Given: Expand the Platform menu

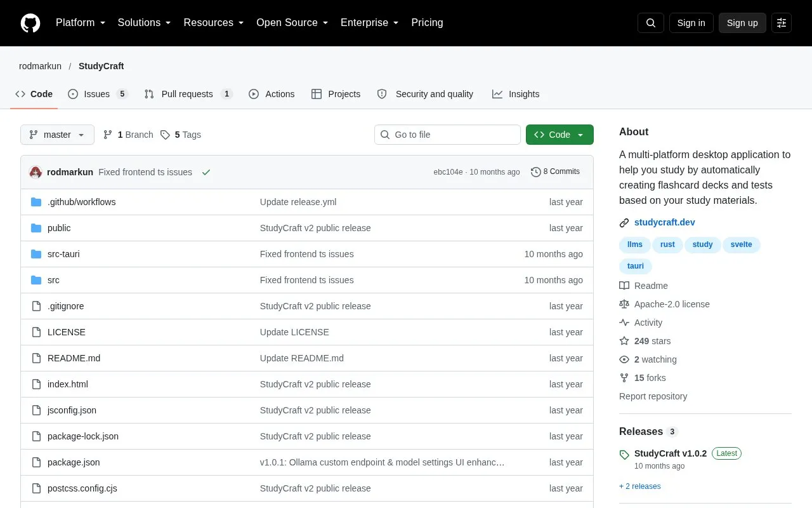Looking at the screenshot, I should [81, 23].
